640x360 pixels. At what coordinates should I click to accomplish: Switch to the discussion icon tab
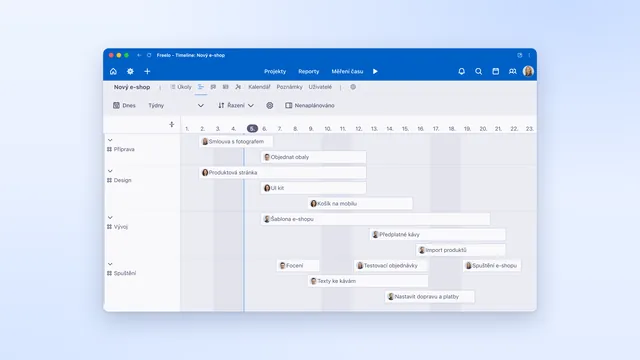click(x=213, y=87)
